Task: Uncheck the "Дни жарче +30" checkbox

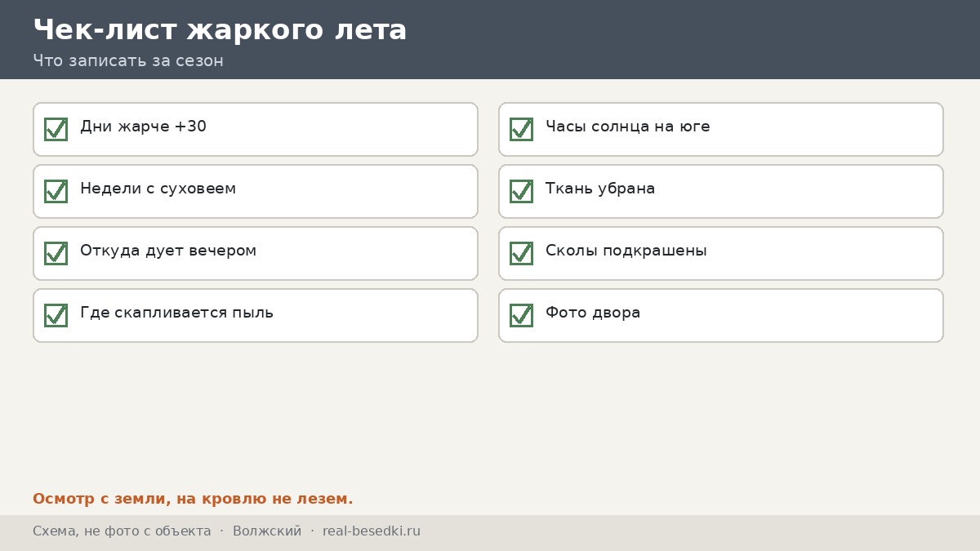Action: coord(56,129)
